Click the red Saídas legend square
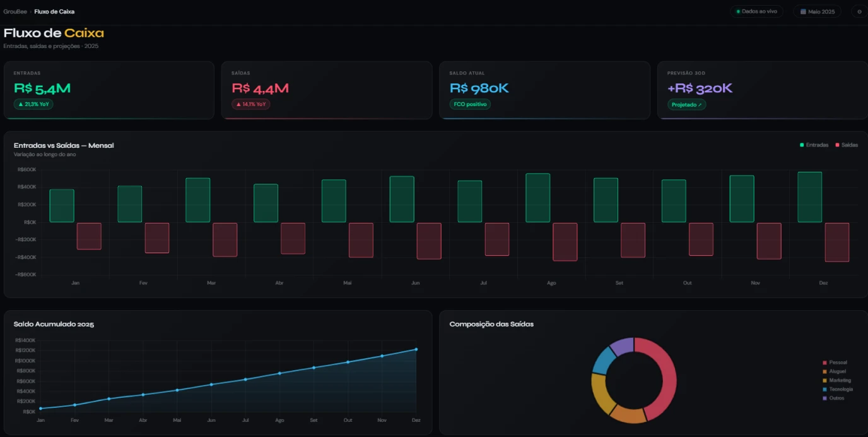The height and width of the screenshot is (437, 868). [x=838, y=145]
